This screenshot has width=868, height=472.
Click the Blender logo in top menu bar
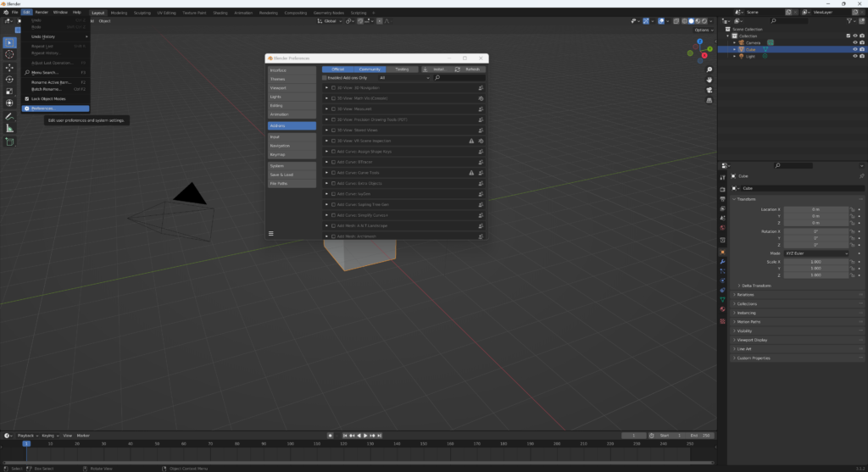(x=6, y=12)
